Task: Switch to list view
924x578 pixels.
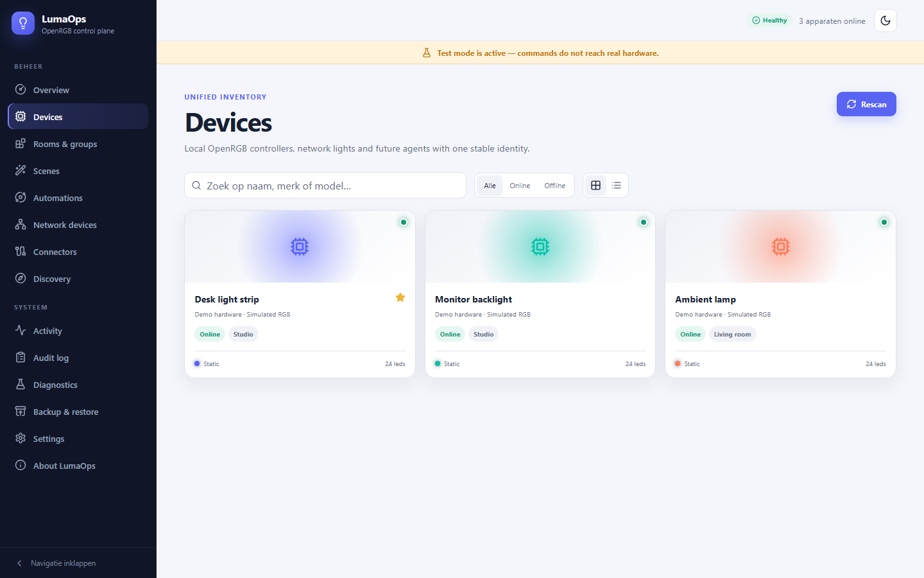Action: pyautogui.click(x=616, y=186)
